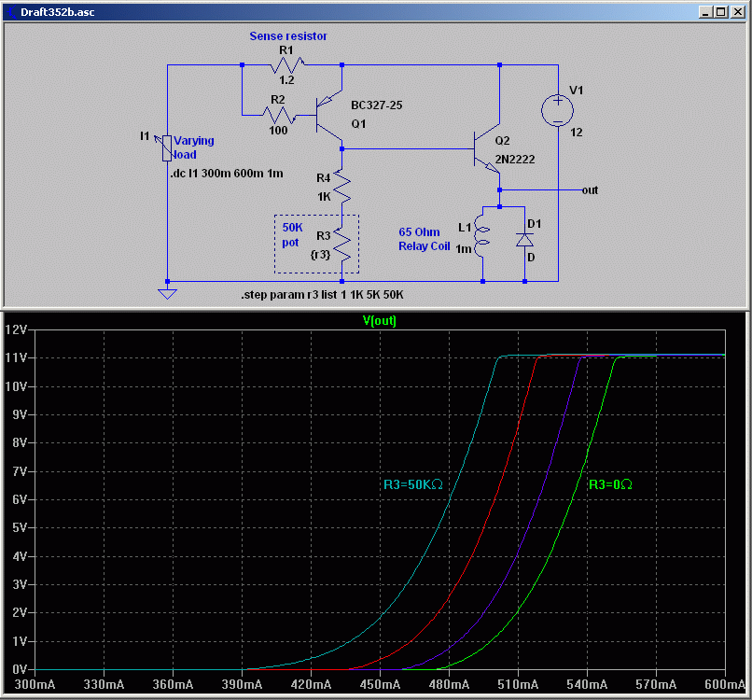The height and width of the screenshot is (700, 752).
Task: Click the R2 value '100'
Action: click(x=278, y=131)
